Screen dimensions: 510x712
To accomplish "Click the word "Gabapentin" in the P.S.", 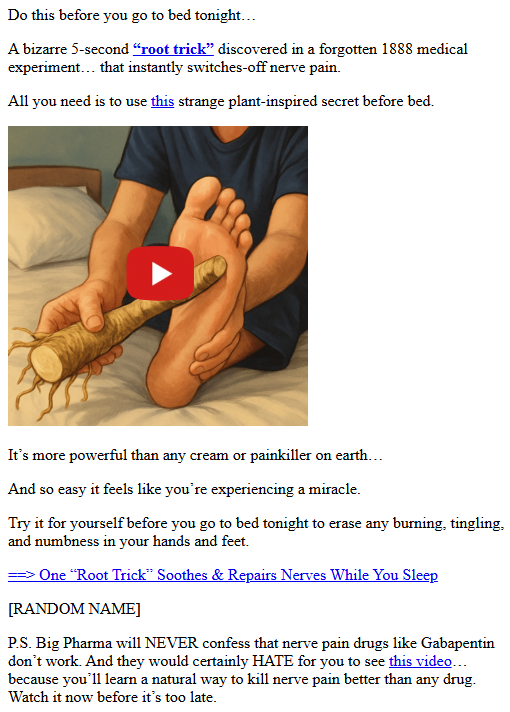I will tap(458, 643).
